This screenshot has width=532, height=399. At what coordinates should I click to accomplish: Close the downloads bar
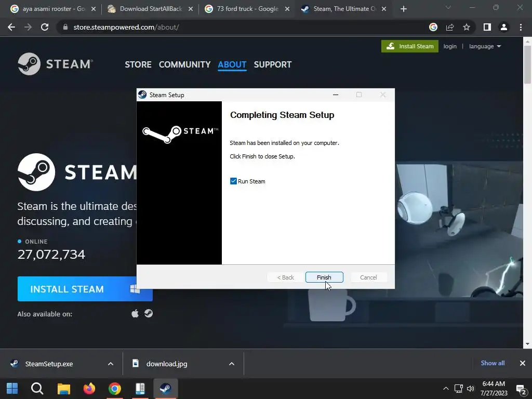pos(523,363)
